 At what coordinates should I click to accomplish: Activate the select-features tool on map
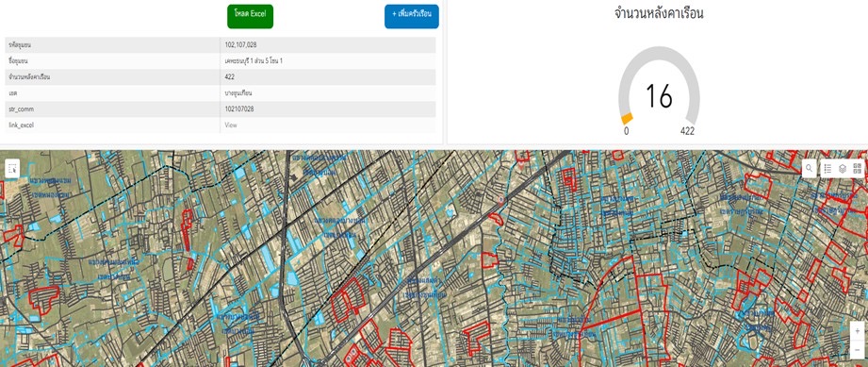coord(12,169)
